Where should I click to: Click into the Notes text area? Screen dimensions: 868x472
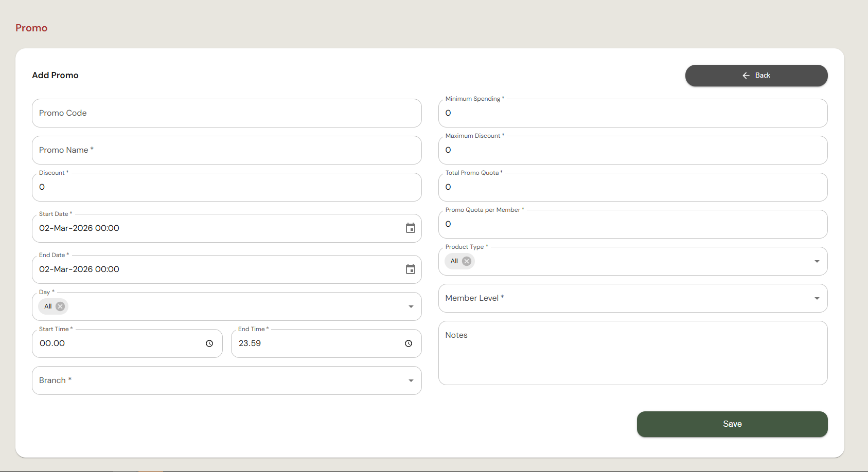point(633,353)
